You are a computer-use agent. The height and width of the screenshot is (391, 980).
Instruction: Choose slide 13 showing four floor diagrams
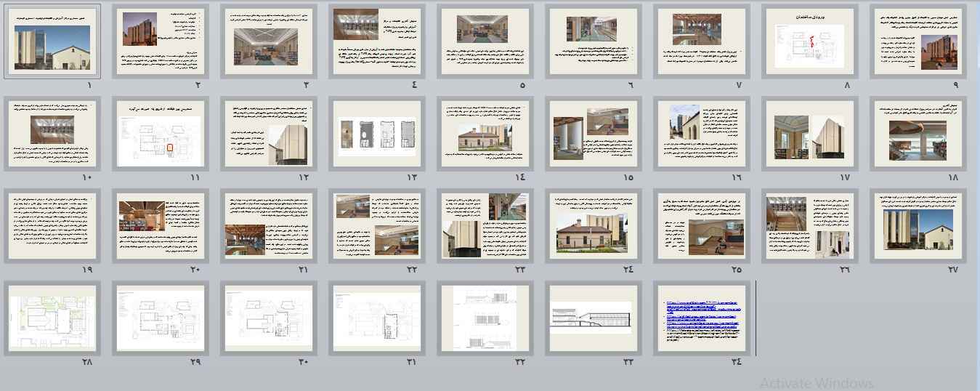(376, 134)
